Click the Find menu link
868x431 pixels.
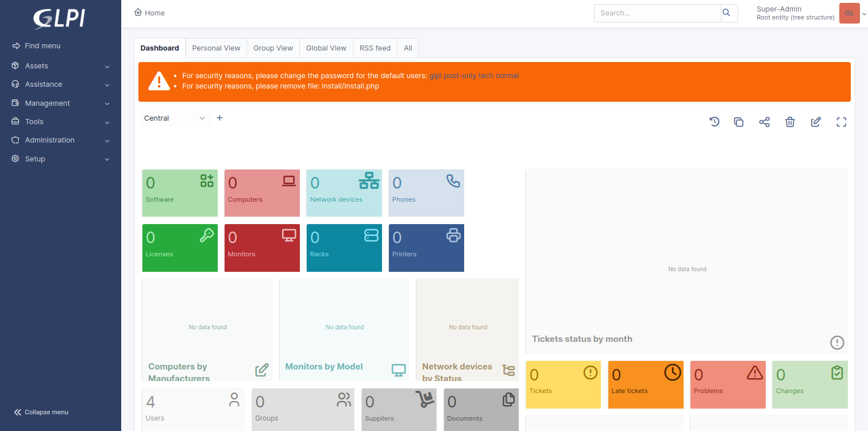point(42,46)
